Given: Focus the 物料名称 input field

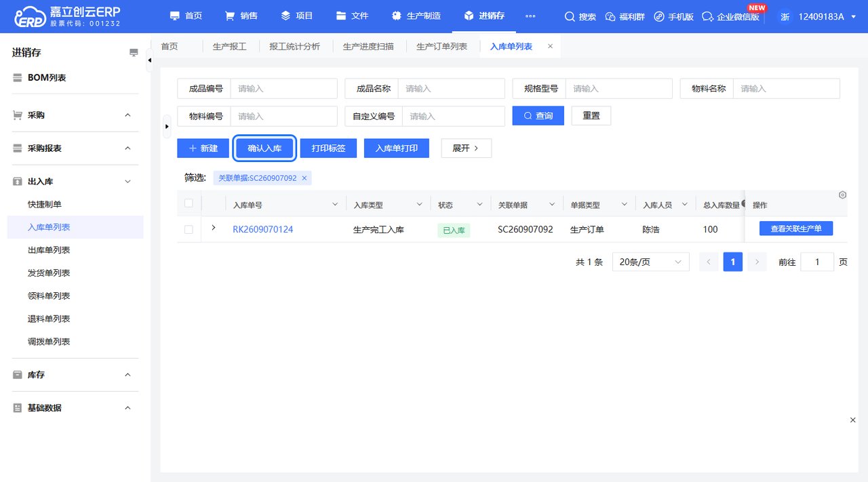Looking at the screenshot, I should 787,89.
